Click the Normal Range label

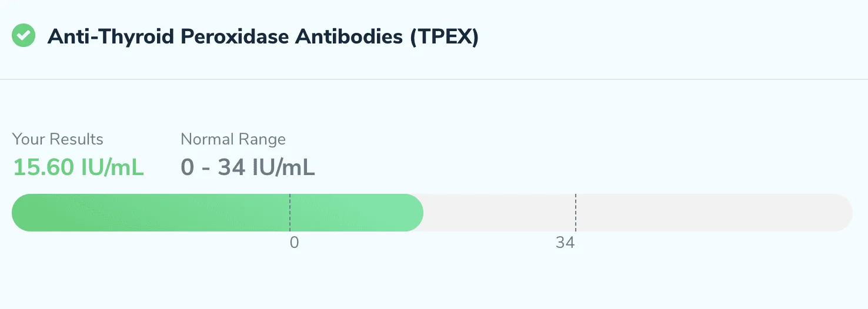click(233, 139)
